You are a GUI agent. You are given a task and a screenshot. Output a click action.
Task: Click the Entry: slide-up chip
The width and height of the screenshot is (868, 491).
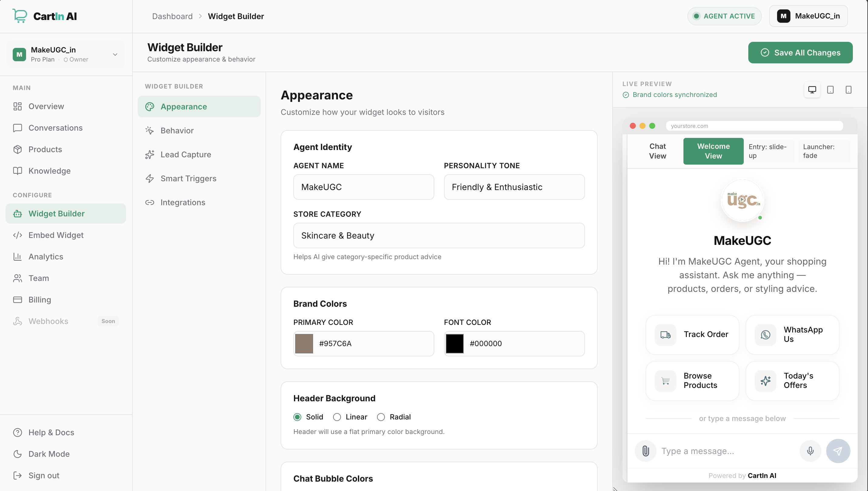tap(769, 151)
